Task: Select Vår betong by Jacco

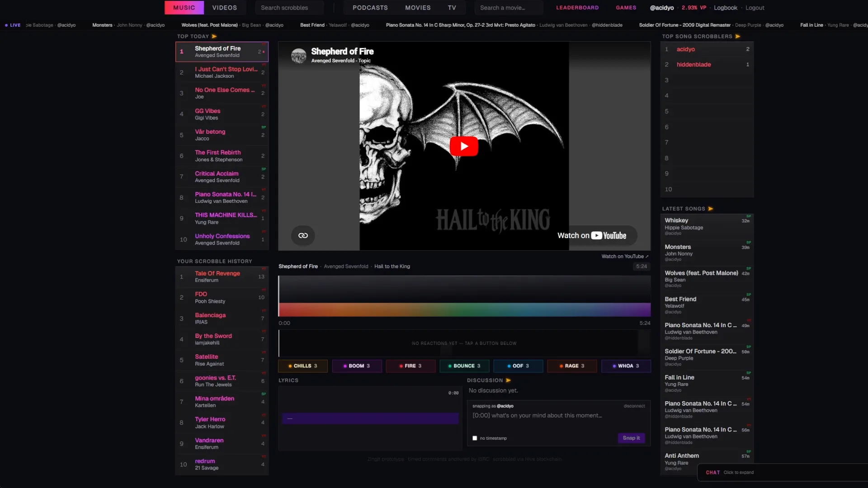Action: click(222, 135)
